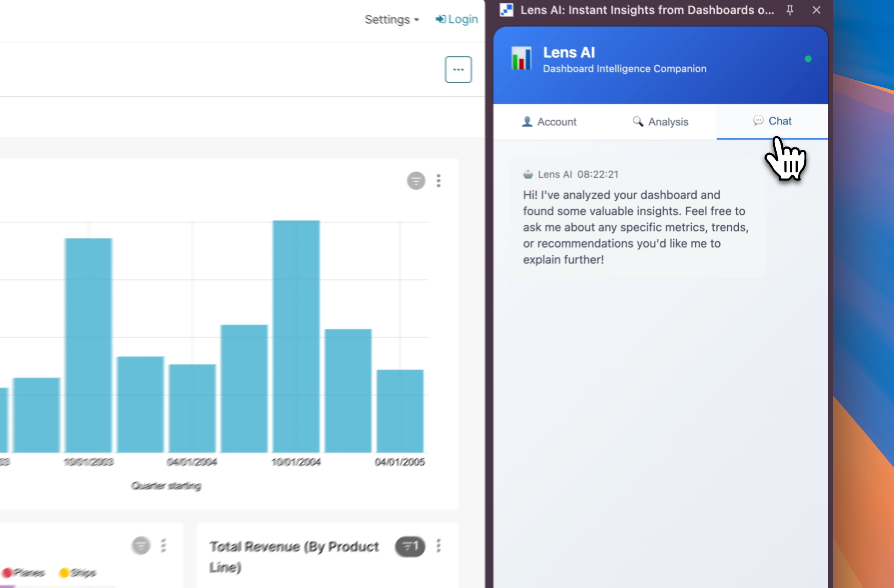Click the bar at 04/01/2005
Image resolution: width=894 pixels, height=588 pixels.
(400, 411)
